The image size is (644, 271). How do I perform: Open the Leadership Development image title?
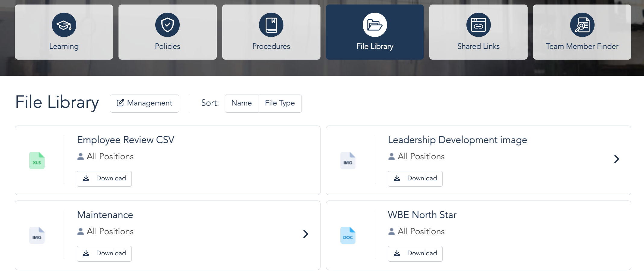457,140
